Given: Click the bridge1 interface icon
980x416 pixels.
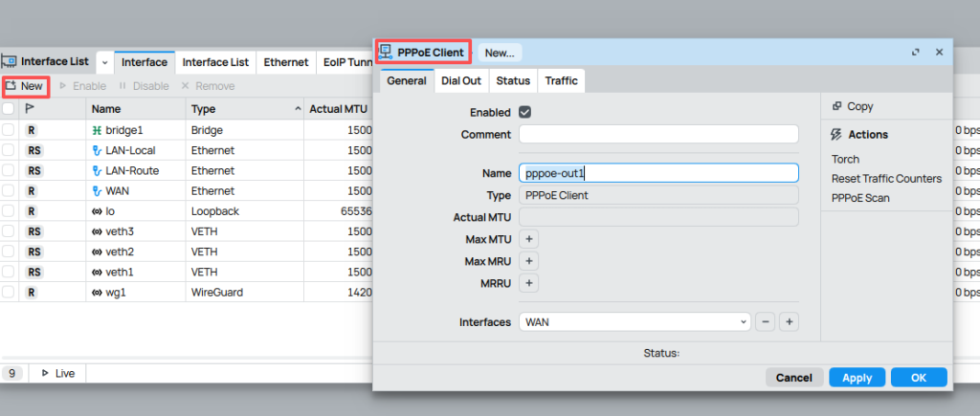Looking at the screenshot, I should (x=97, y=129).
